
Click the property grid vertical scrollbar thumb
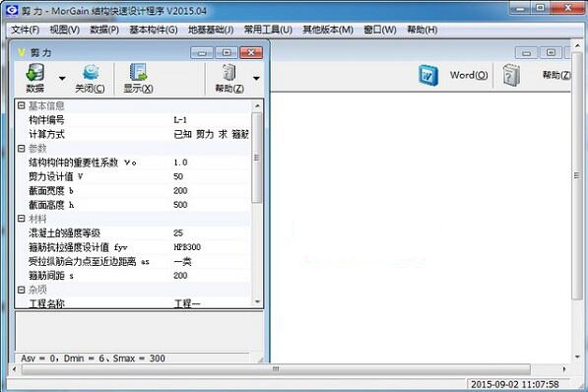coord(257,158)
